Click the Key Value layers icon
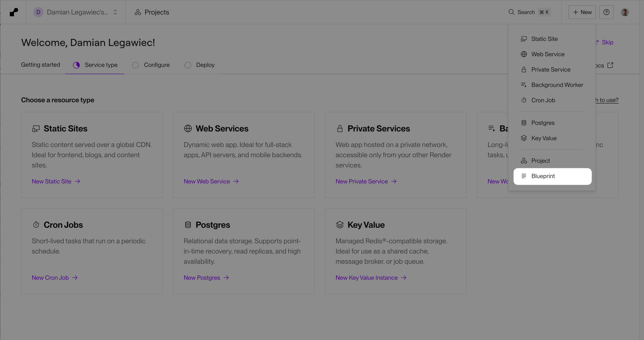Image resolution: width=644 pixels, height=340 pixels. tap(340, 225)
